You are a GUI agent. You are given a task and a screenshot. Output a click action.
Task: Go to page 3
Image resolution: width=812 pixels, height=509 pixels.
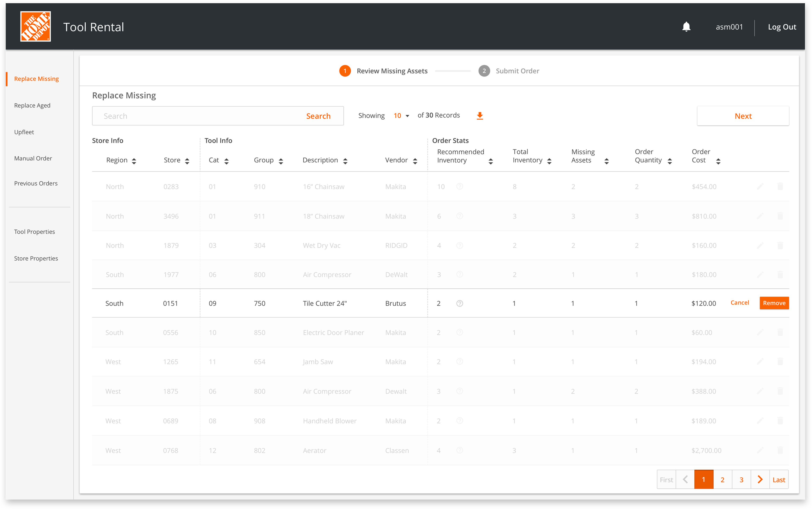point(741,479)
